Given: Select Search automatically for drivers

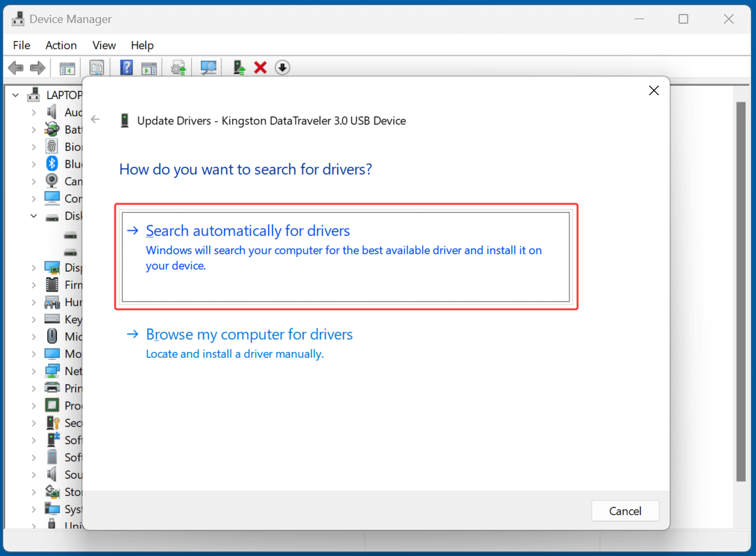Looking at the screenshot, I should [248, 231].
